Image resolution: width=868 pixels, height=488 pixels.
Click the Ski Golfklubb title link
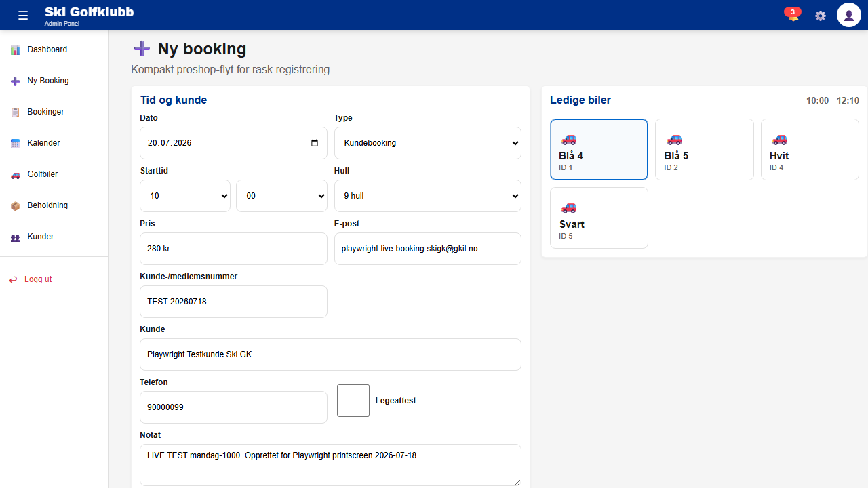[x=89, y=12]
